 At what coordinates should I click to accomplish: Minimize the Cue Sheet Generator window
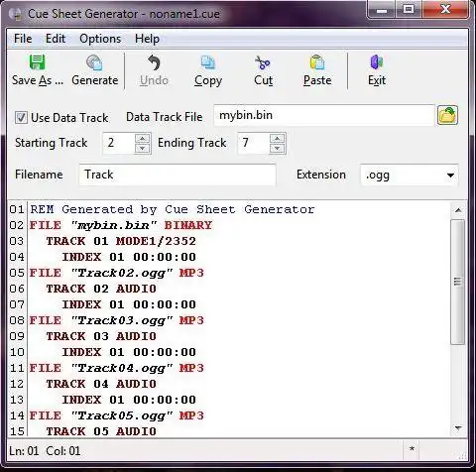click(382, 10)
